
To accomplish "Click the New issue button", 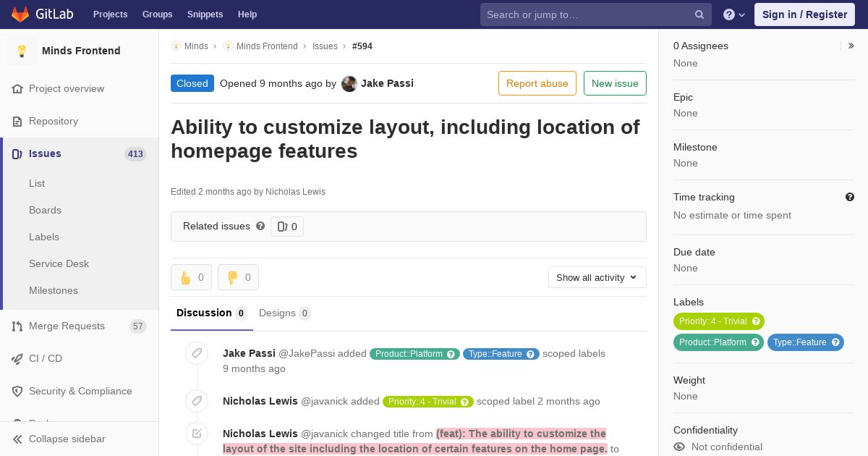I will point(615,83).
